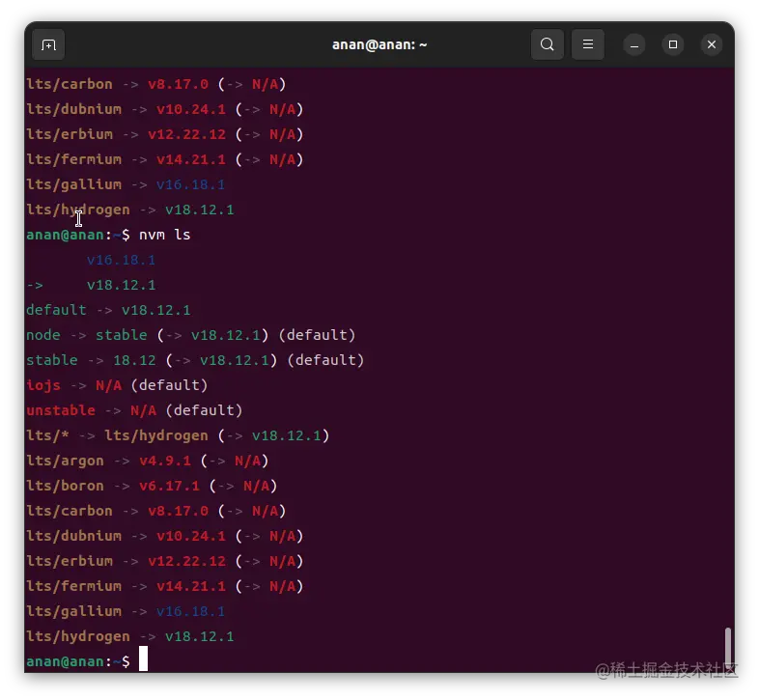Viewport: 759px width, 700px height.
Task: Click the 'lts/* -> lts/hydrogen' line
Action: tap(178, 436)
